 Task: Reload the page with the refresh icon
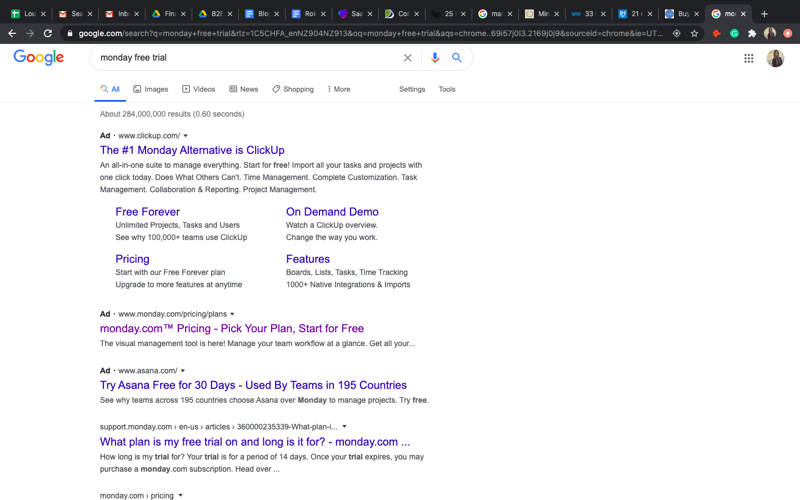click(48, 33)
